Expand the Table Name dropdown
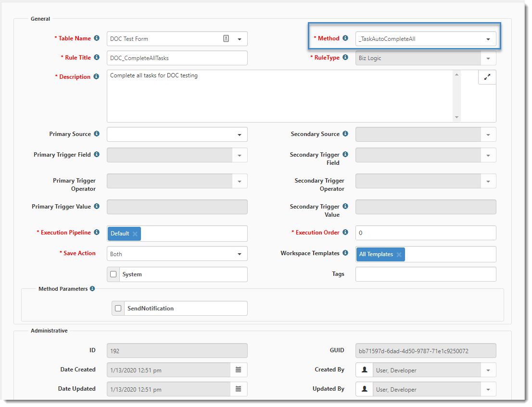 click(x=240, y=39)
